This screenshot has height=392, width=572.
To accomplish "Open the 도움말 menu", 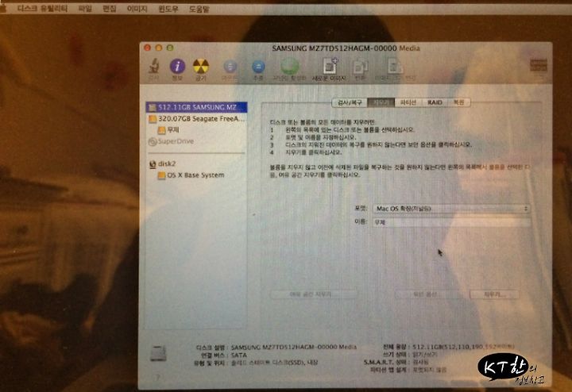I will [199, 9].
